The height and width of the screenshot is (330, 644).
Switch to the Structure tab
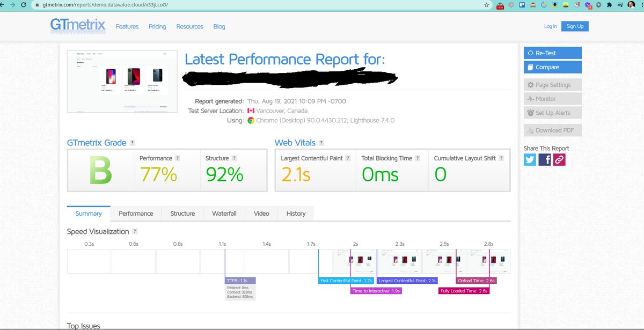pos(182,214)
